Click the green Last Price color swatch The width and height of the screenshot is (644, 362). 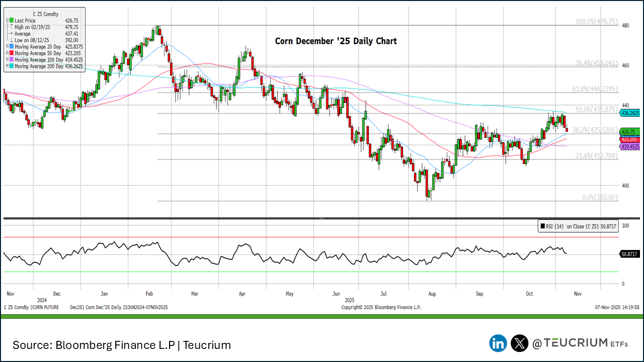point(12,21)
